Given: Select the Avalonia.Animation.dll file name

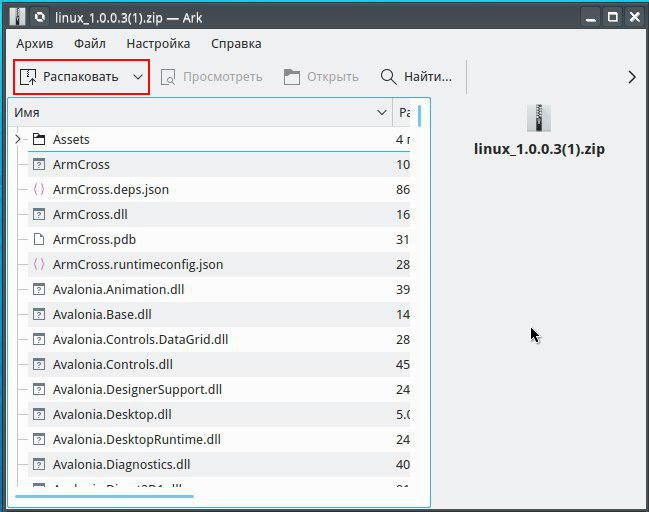Looking at the screenshot, I should tap(118, 289).
